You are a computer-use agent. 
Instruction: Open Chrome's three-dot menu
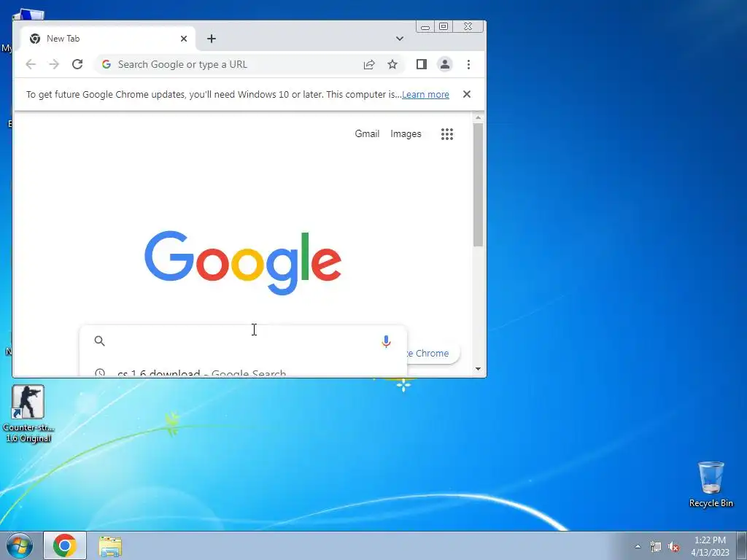(468, 64)
